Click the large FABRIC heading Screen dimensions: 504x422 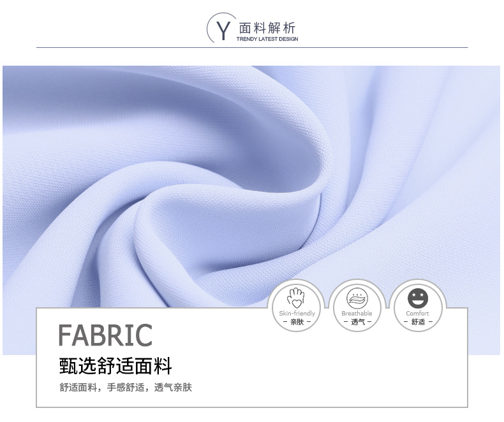click(105, 335)
